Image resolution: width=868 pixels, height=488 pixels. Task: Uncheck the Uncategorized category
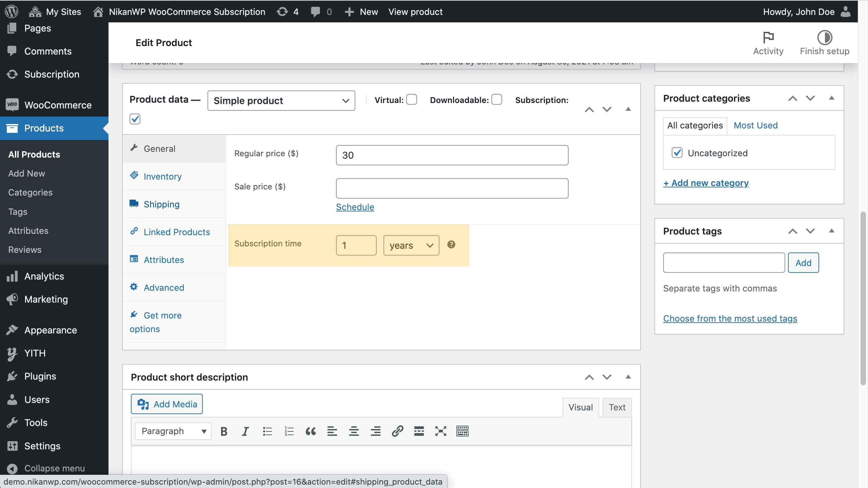point(677,153)
